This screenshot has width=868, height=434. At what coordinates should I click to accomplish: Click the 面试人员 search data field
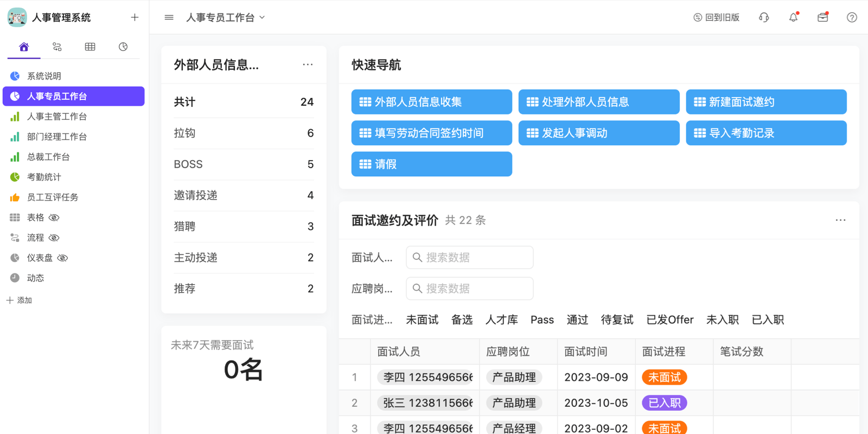(x=470, y=258)
